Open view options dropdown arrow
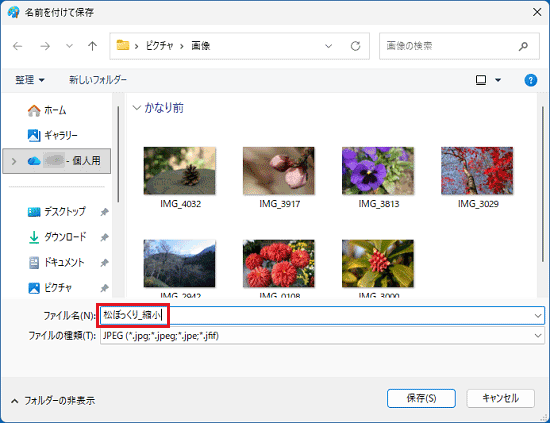Image resolution: width=550 pixels, height=423 pixels. coord(498,80)
